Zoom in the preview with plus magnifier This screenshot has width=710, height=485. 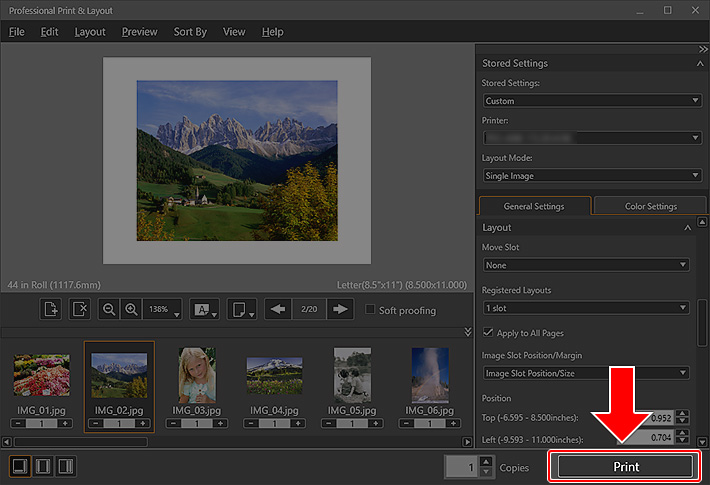click(x=131, y=310)
